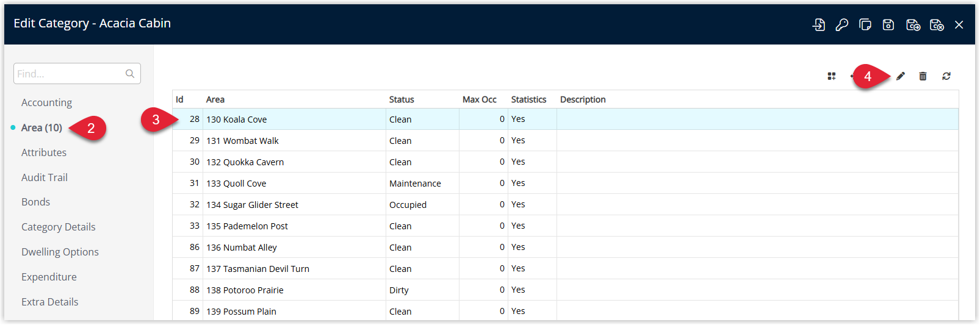Select the 134 Sugar Glider Street row
980x325 pixels.
click(x=566, y=204)
